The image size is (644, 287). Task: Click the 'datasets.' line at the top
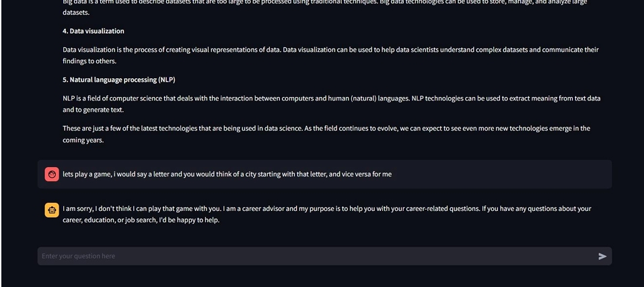(x=76, y=13)
